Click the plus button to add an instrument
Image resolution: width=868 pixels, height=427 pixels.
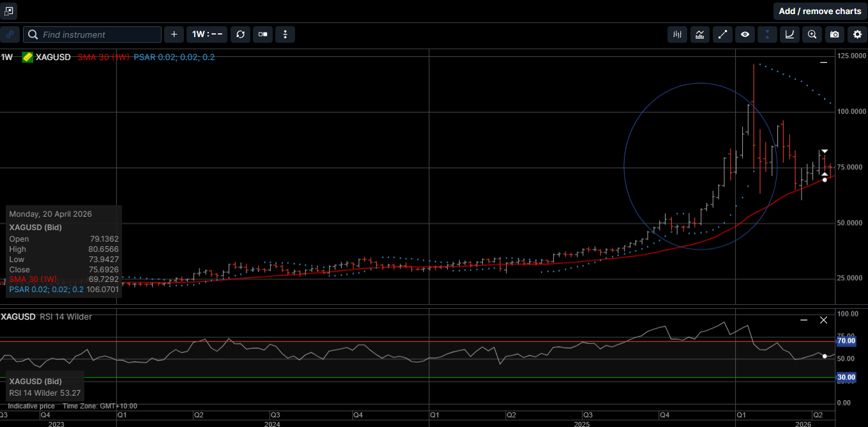click(x=174, y=35)
